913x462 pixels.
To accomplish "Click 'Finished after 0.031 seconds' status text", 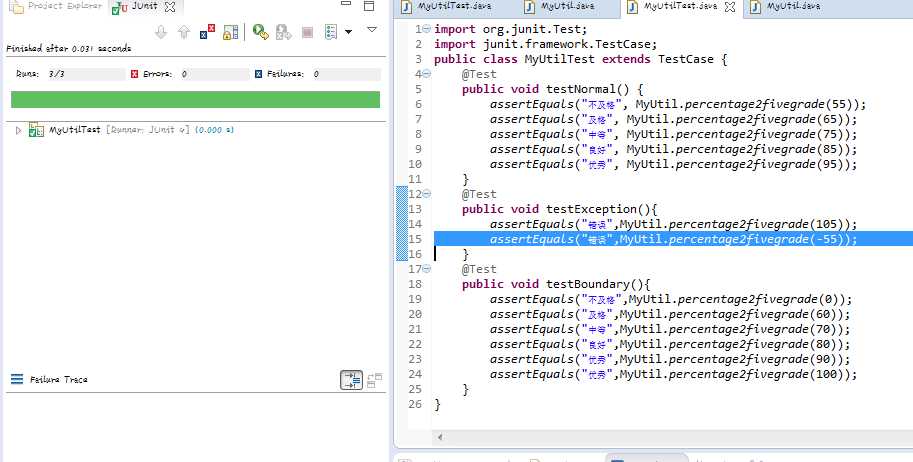I will click(x=69, y=48).
